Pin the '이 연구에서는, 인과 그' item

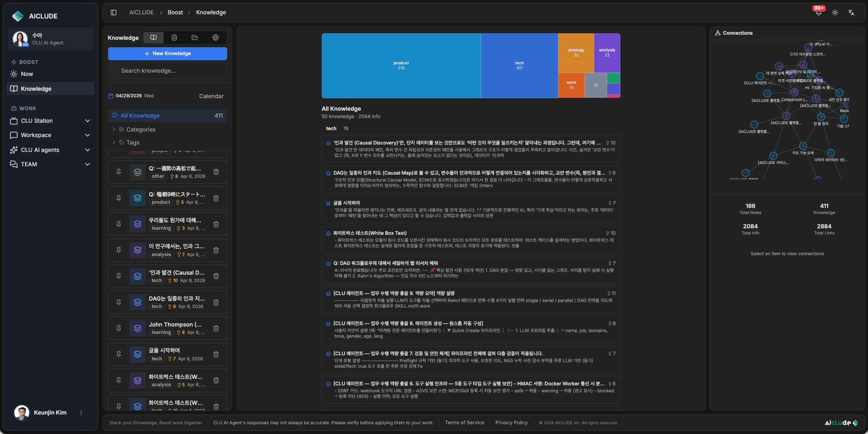click(x=119, y=250)
